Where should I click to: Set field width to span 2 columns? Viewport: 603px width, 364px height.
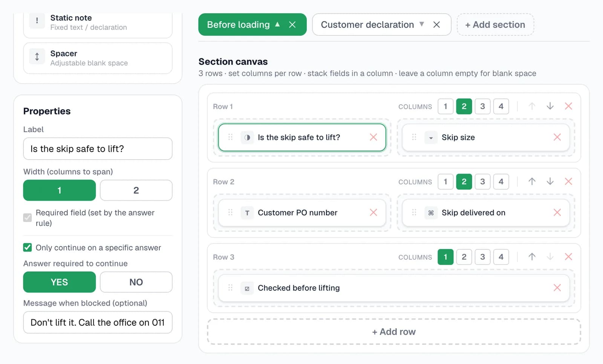136,190
